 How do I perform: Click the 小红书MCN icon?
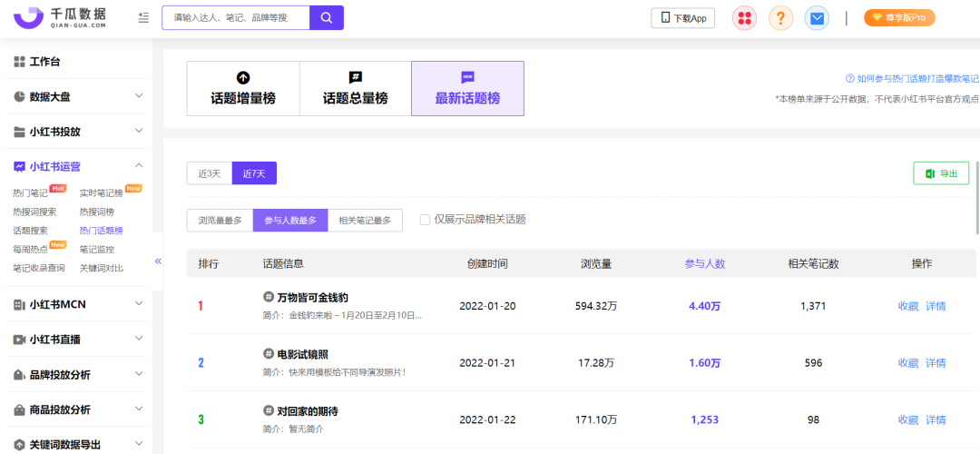(x=19, y=304)
